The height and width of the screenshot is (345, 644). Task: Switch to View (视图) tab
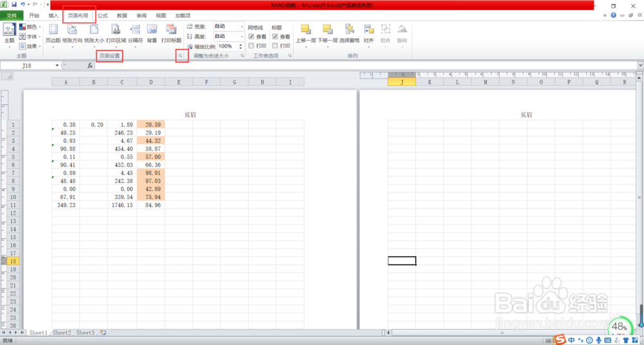point(161,15)
